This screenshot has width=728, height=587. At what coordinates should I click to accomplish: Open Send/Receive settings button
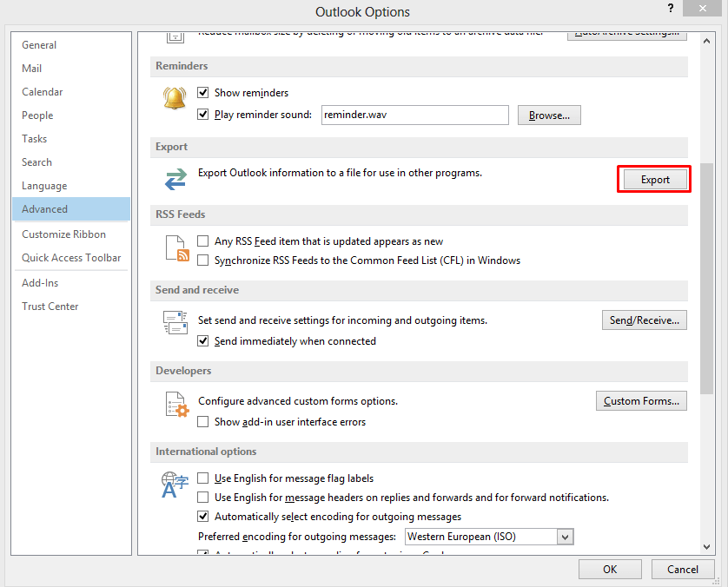click(644, 320)
